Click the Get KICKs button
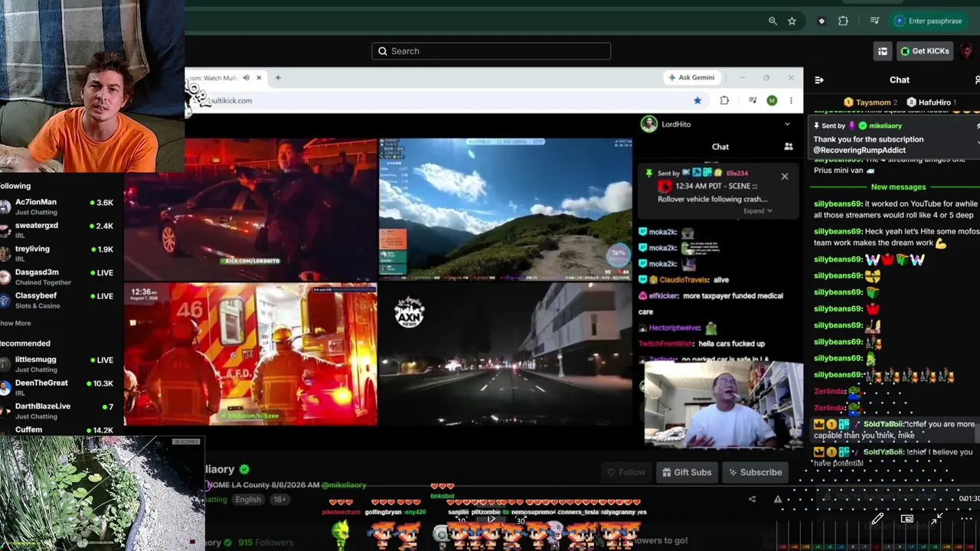 click(x=924, y=51)
